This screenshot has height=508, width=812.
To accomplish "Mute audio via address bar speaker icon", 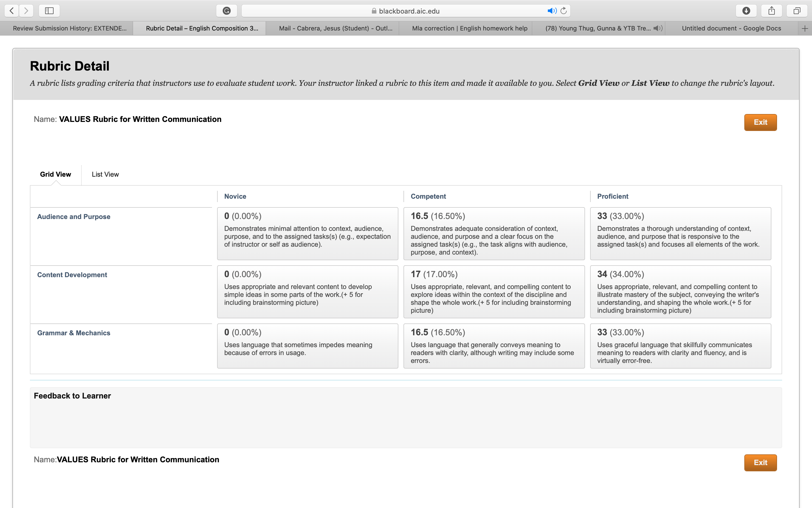I will 552,11.
